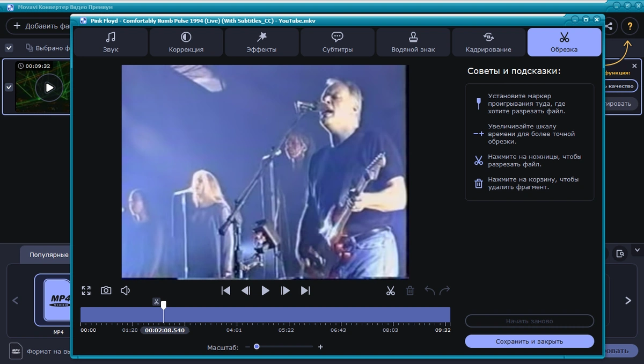
Task: Select the Обрезка trim tab
Action: [564, 42]
